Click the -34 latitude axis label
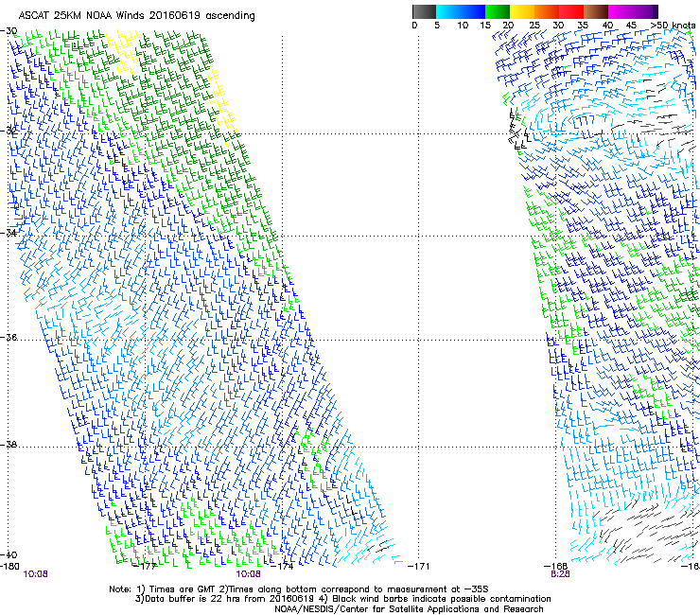 click(9, 233)
